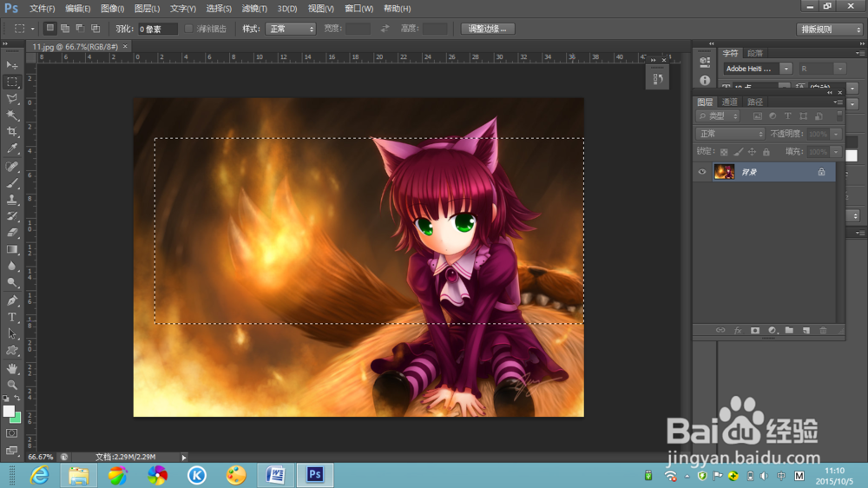The image size is (868, 488).
Task: Toggle lock position
Action: (752, 152)
